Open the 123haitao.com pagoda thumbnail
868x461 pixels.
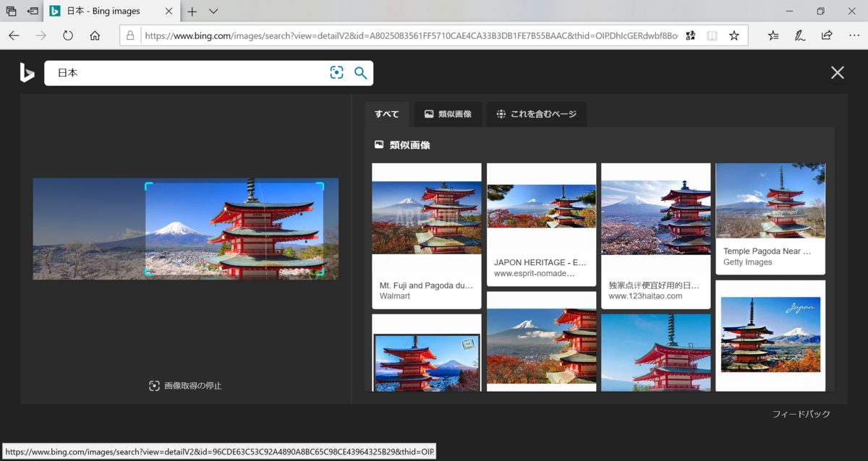[x=656, y=217]
